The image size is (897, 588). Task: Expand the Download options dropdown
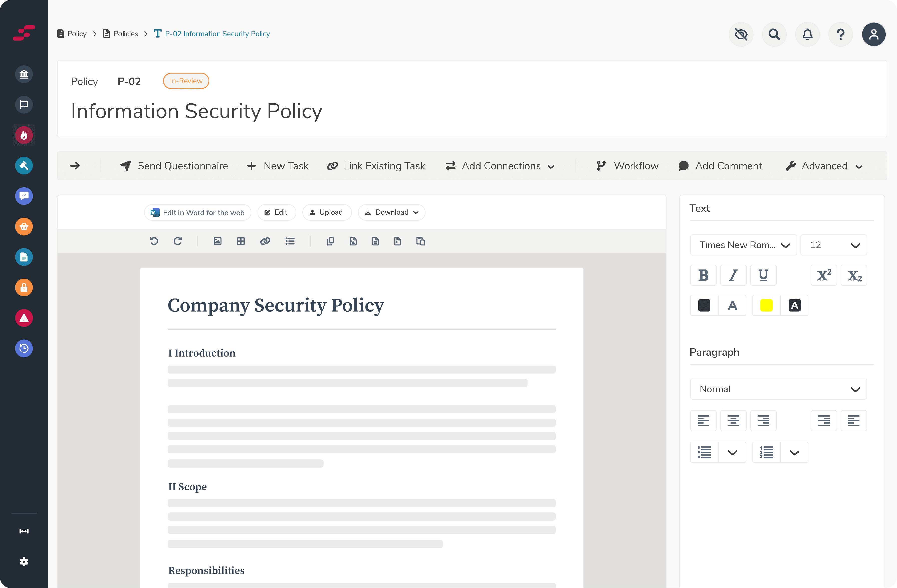[x=392, y=212]
